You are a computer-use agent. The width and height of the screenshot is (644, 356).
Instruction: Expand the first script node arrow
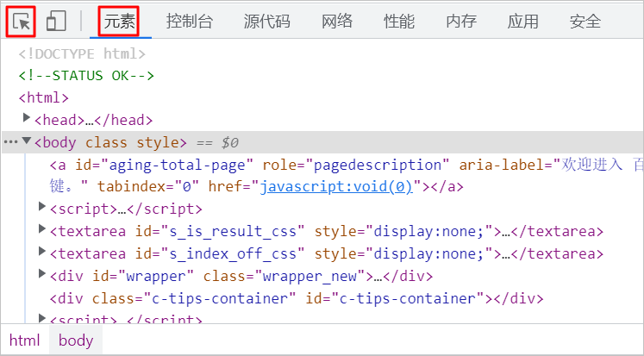pyautogui.click(x=42, y=209)
